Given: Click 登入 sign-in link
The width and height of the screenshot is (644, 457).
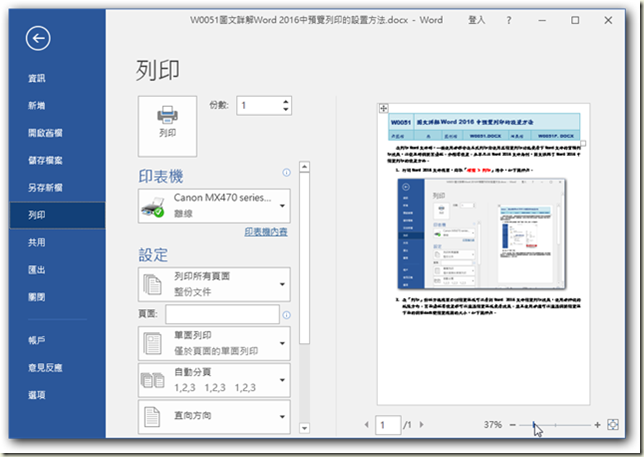Looking at the screenshot, I should tap(476, 20).
